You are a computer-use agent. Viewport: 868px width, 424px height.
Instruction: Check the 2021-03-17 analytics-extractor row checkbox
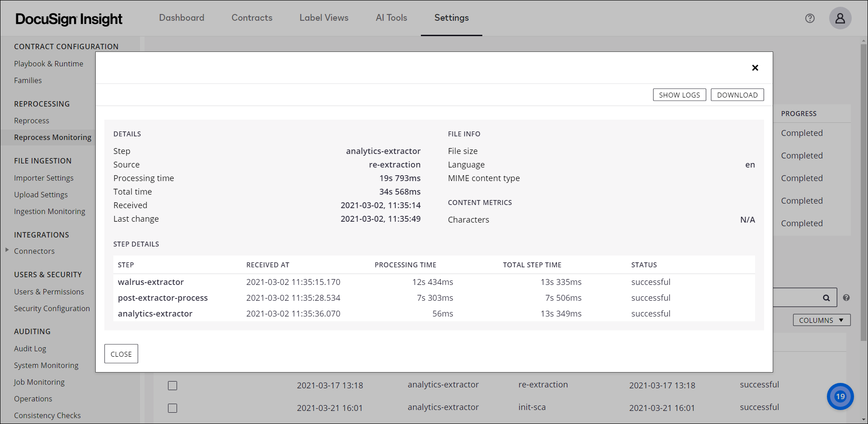pyautogui.click(x=173, y=386)
